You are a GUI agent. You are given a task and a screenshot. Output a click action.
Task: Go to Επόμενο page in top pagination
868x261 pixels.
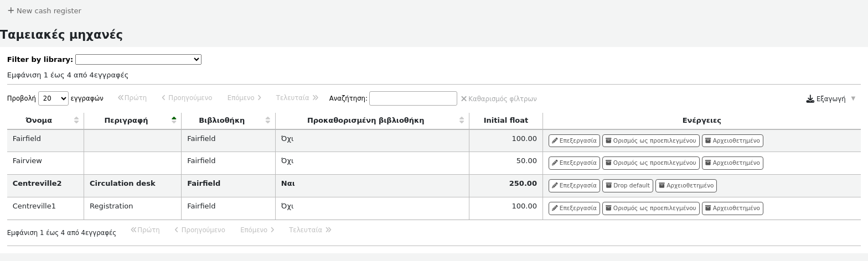pyautogui.click(x=244, y=98)
